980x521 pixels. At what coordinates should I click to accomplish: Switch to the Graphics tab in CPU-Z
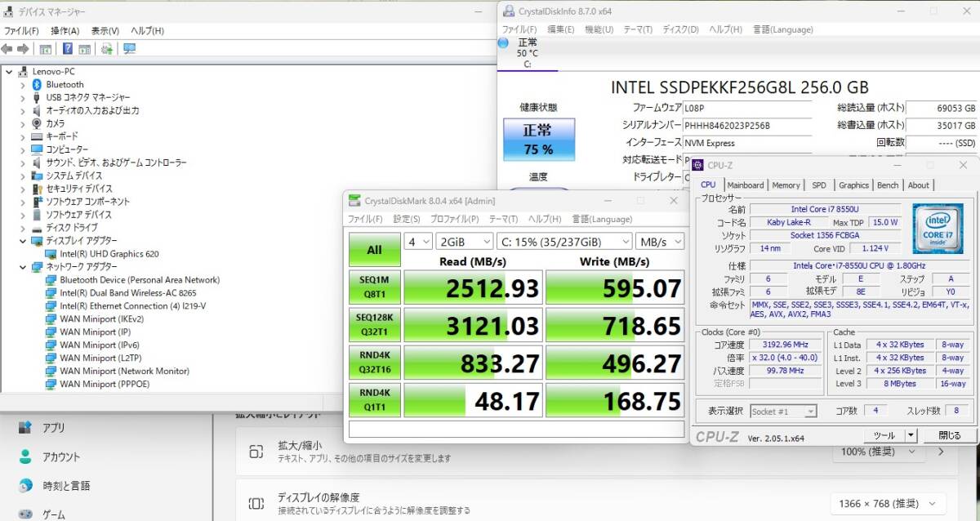point(853,185)
